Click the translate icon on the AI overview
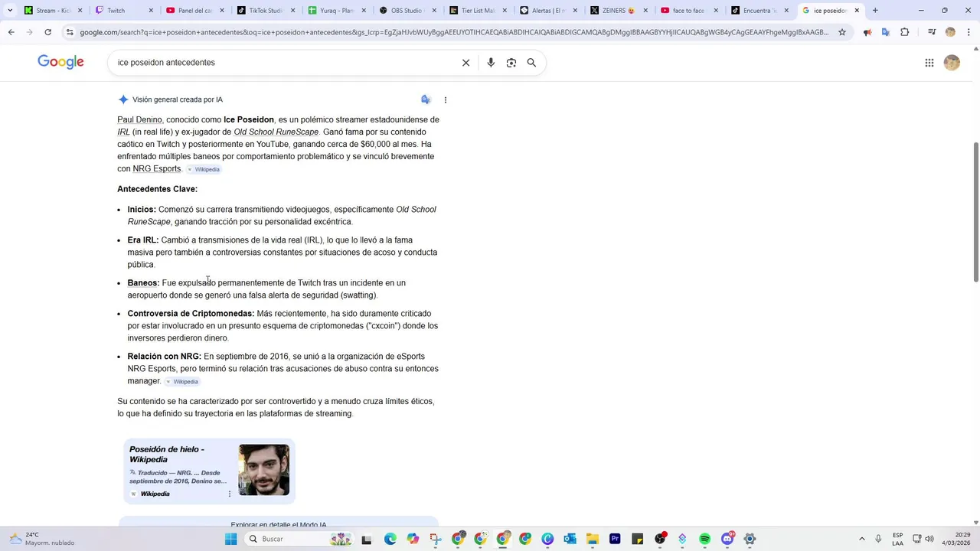This screenshot has height=551, width=980. pos(426,99)
